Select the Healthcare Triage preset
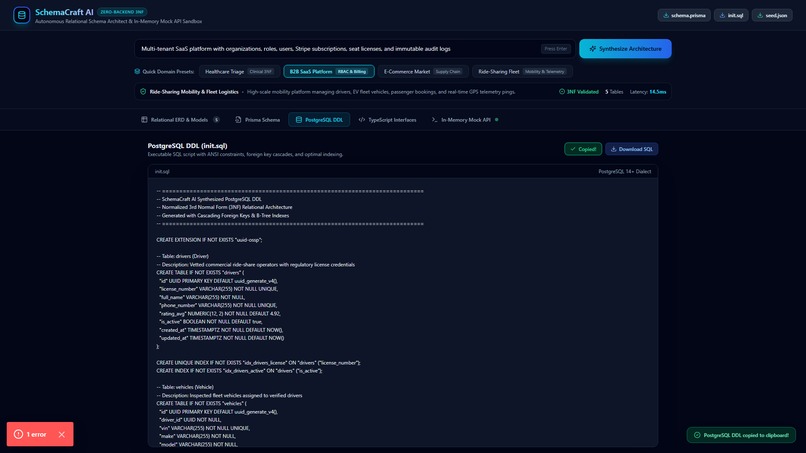This screenshot has height=453, width=806. (x=239, y=71)
